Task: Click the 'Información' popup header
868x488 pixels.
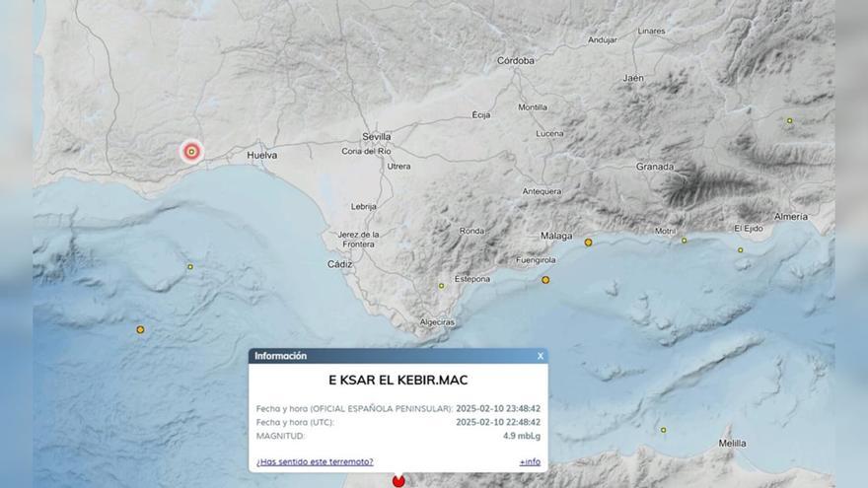Action: [x=398, y=356]
